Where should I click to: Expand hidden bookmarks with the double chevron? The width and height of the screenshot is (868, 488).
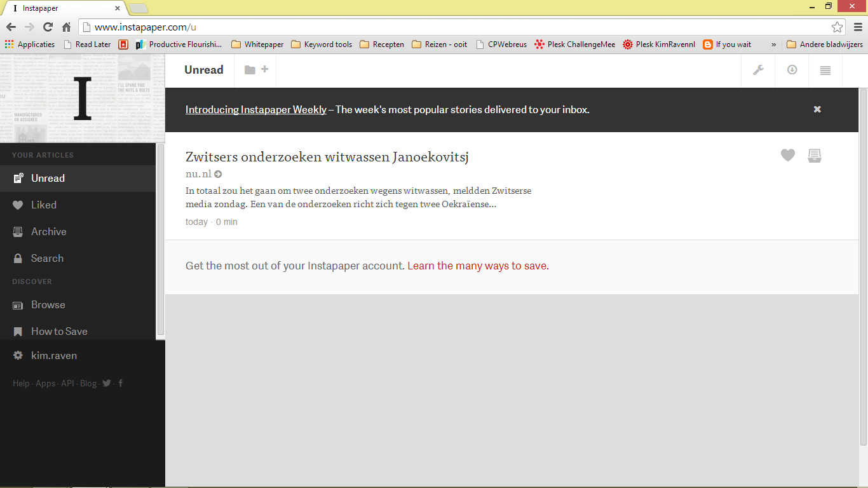point(773,44)
